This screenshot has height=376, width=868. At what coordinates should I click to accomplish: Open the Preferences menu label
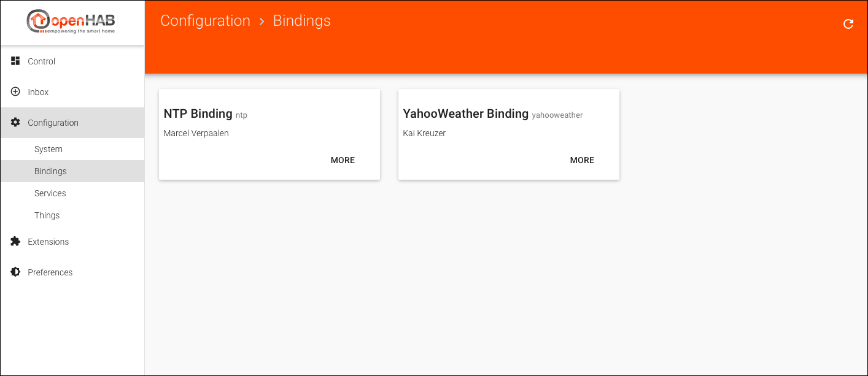tap(50, 272)
